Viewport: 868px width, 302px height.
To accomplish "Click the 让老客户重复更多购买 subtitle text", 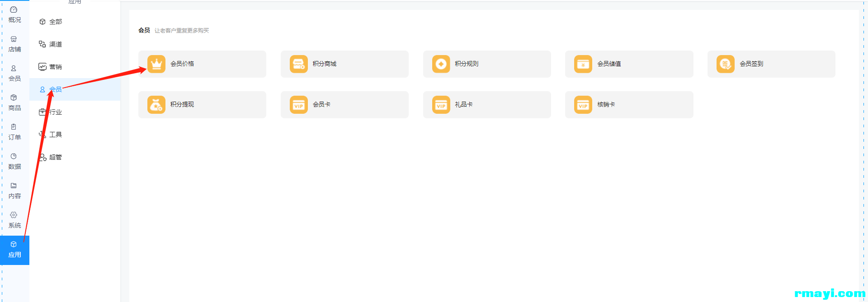I will click(182, 31).
